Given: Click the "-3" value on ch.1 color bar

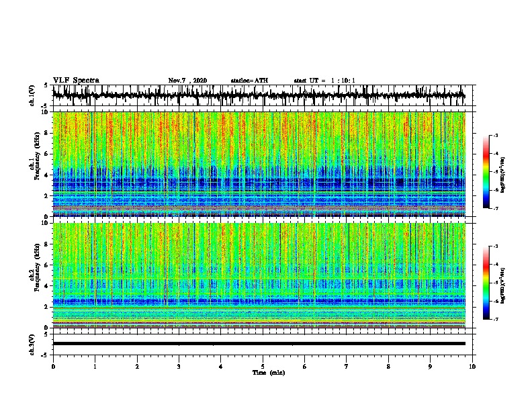Looking at the screenshot, I should tap(495, 136).
